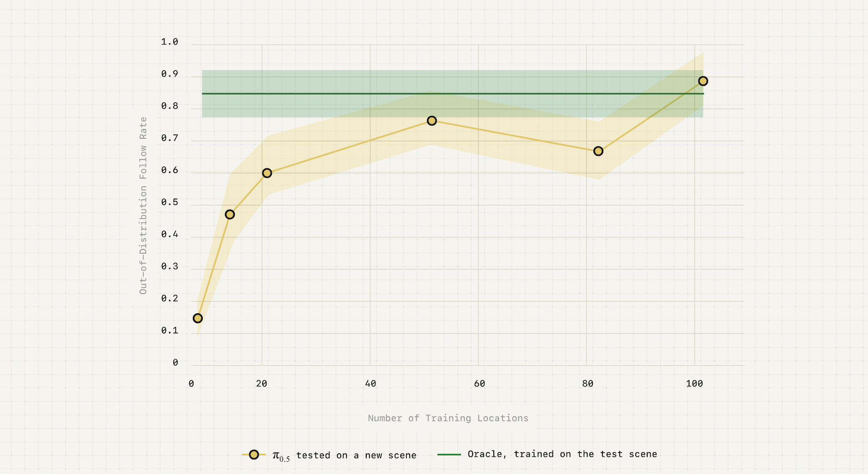Click the 40 tick label on the x-axis

tap(371, 384)
